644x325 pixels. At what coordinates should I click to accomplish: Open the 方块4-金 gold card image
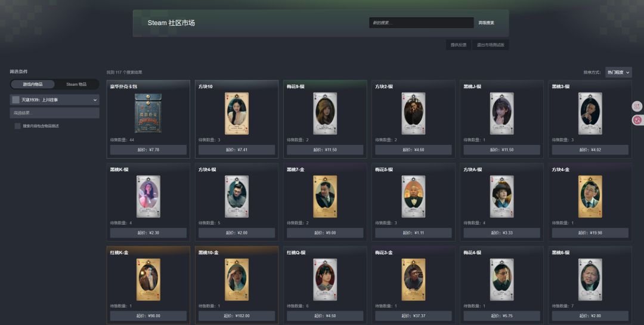[x=590, y=196]
